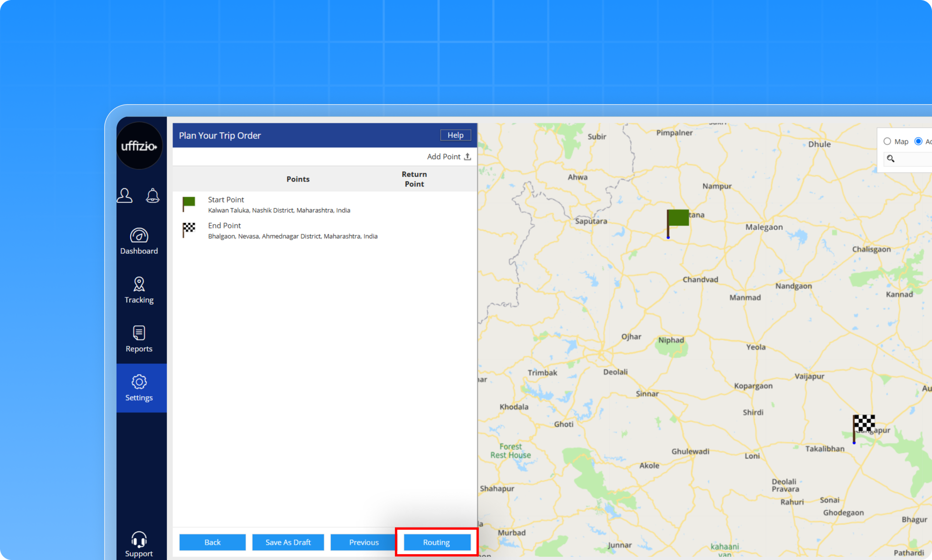Click the uffizio logo
This screenshot has width=932, height=560.
(139, 146)
